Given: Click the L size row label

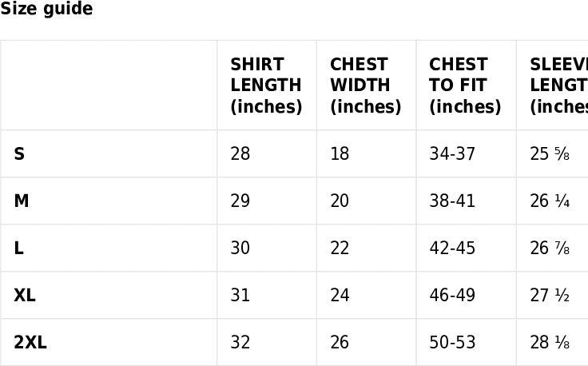Looking at the screenshot, I should 18,248.
